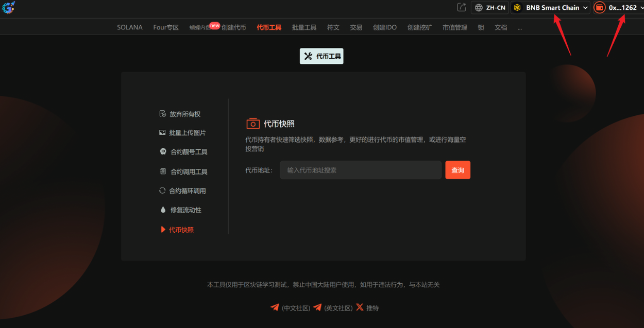Change the ZH-CN language setting
This screenshot has width=644, height=328.
click(490, 7)
